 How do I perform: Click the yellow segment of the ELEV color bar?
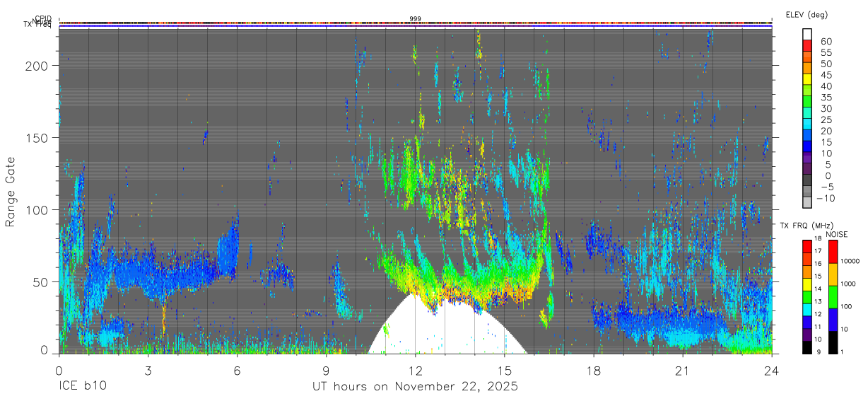(808, 79)
